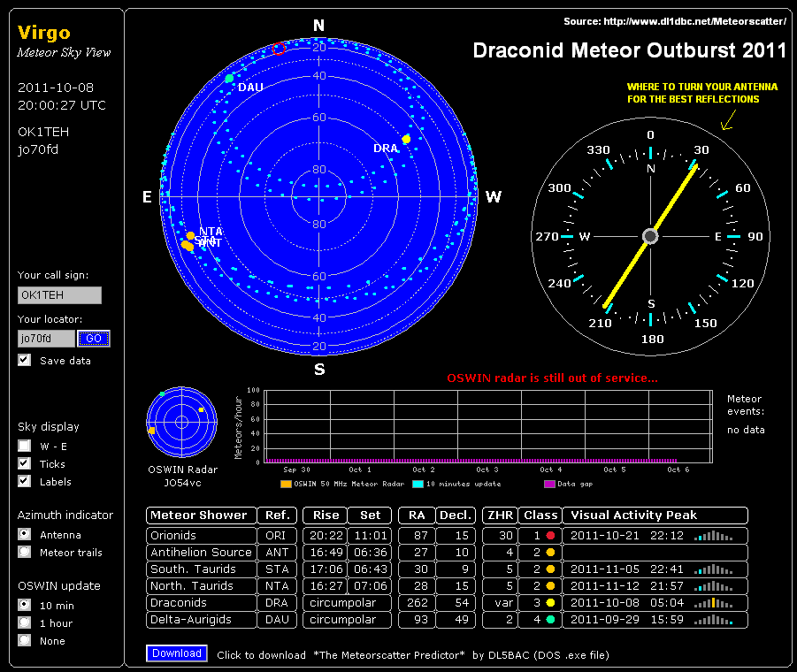797x672 pixels.
Task: Click the compass center hub
Action: click(x=650, y=236)
